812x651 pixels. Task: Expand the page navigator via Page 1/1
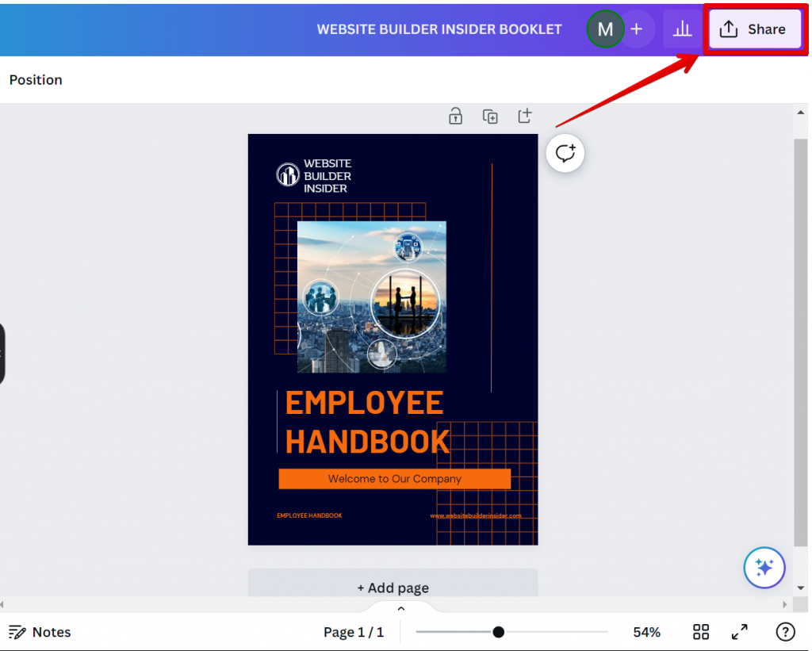(354, 632)
